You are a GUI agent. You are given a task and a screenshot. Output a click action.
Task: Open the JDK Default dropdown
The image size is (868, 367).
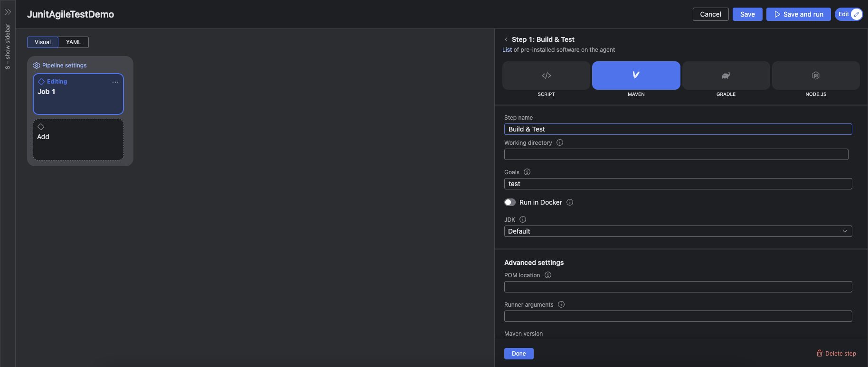(x=678, y=231)
